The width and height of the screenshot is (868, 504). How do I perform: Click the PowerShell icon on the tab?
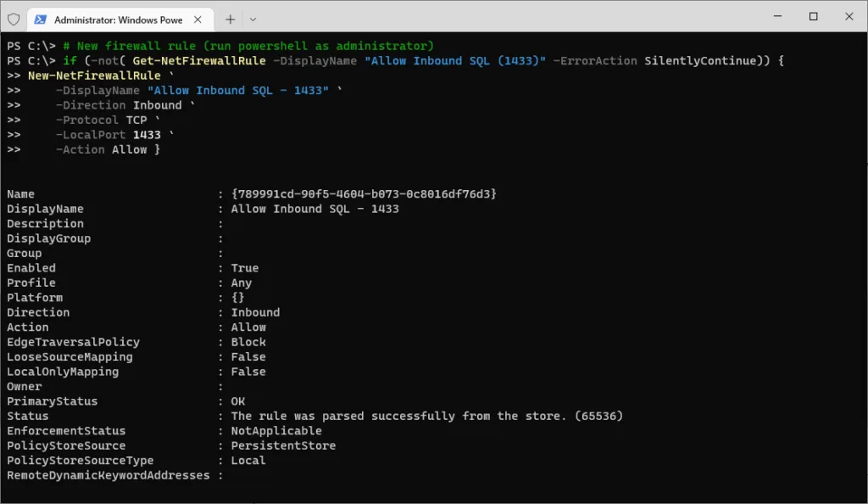coord(41,20)
